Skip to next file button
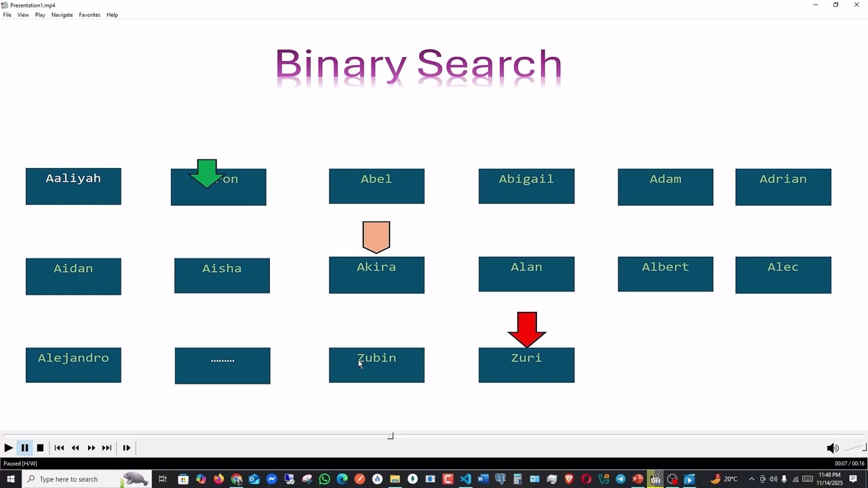Image resolution: width=868 pixels, height=488 pixels. click(106, 448)
